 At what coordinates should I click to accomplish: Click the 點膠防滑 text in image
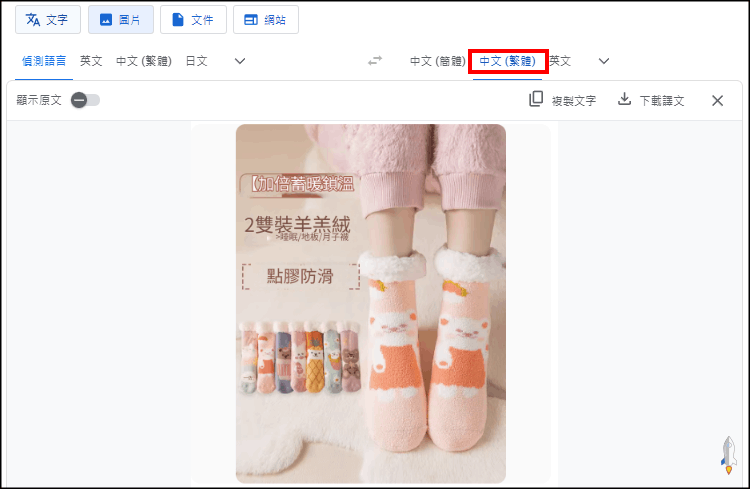300,276
